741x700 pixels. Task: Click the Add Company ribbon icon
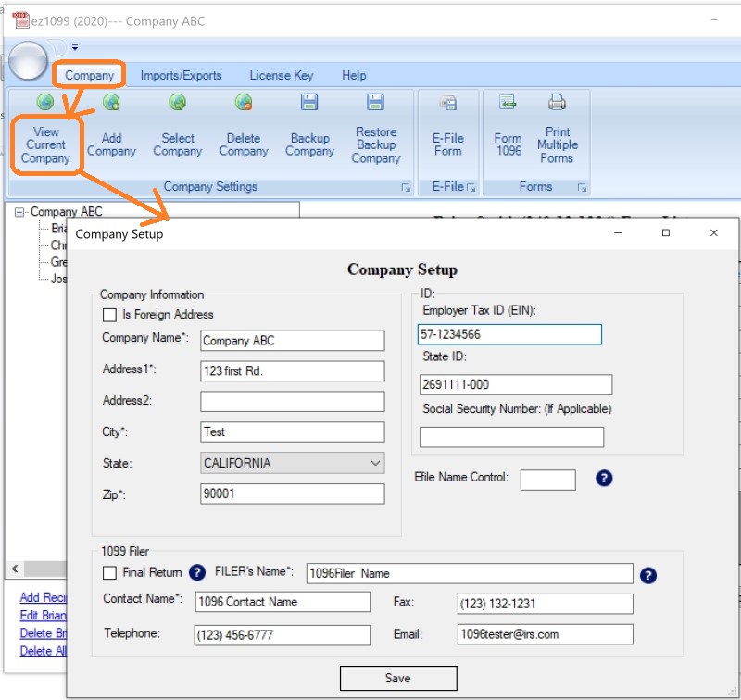pyautogui.click(x=111, y=103)
